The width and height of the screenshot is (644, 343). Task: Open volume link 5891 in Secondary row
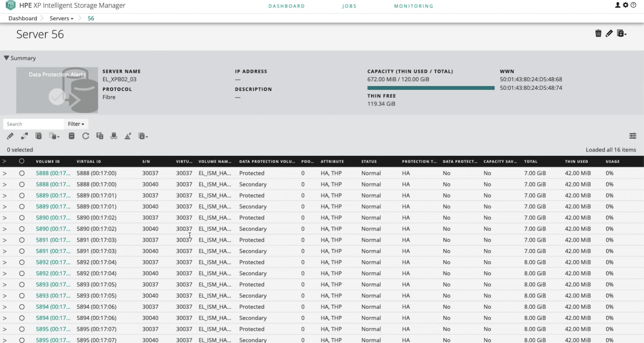click(53, 251)
